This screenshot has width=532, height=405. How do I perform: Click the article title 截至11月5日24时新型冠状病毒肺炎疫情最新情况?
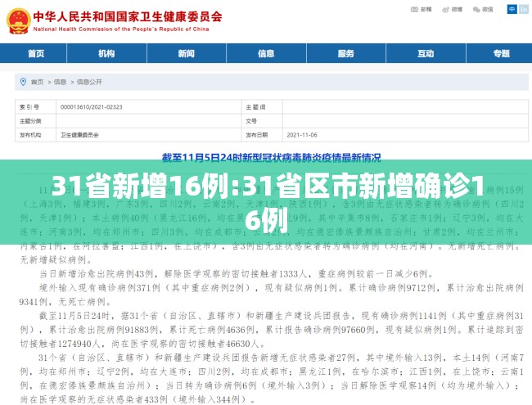pyautogui.click(x=272, y=158)
